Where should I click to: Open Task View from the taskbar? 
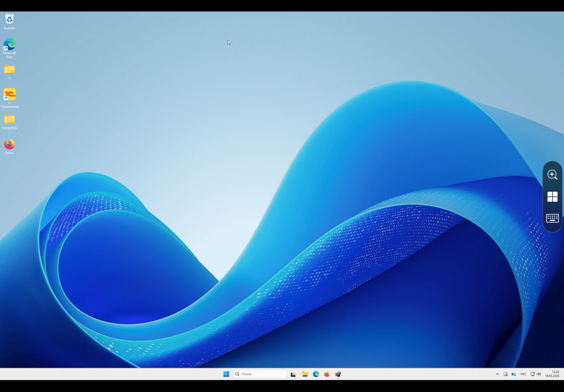click(293, 374)
